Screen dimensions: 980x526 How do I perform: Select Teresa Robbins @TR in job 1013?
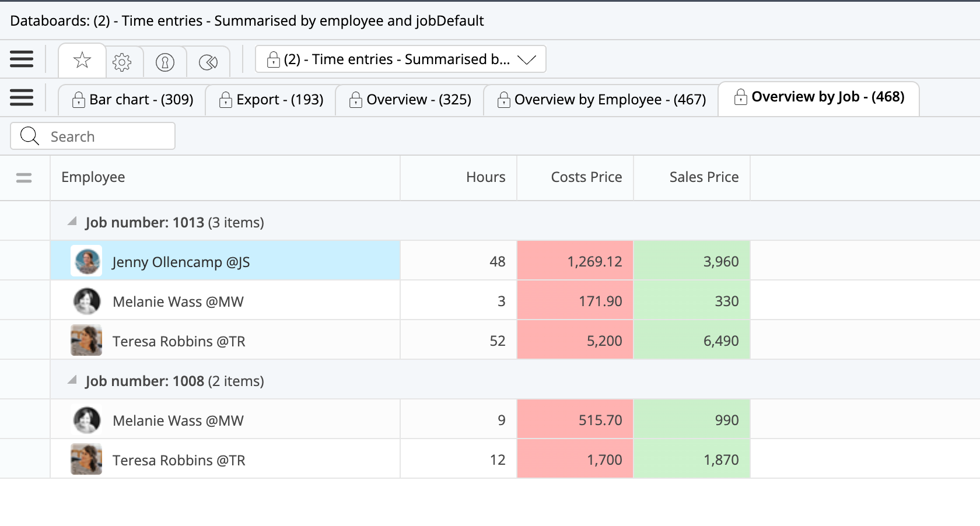coord(225,341)
